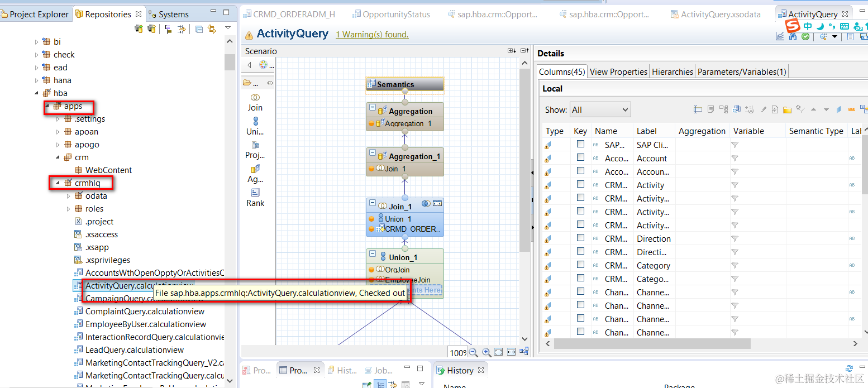Toggle the Key checkbox for SAP Cli... row

580,144
